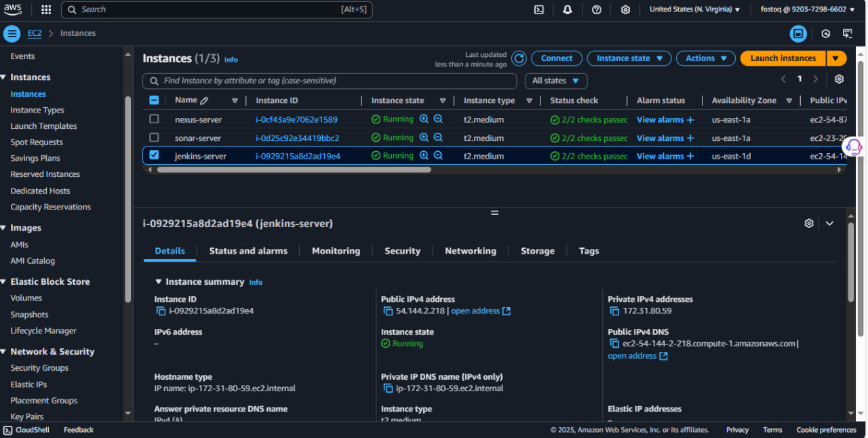
Task: Collapse the Instance summary section
Action: (x=159, y=281)
